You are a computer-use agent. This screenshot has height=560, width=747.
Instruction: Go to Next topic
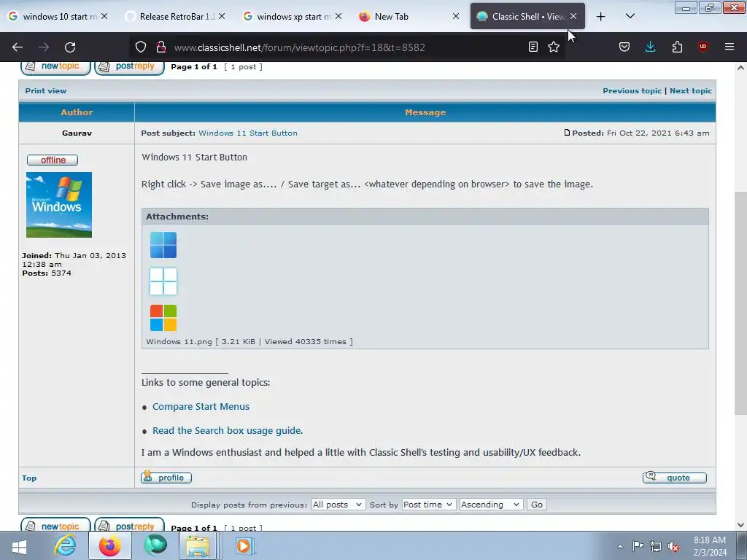click(691, 90)
